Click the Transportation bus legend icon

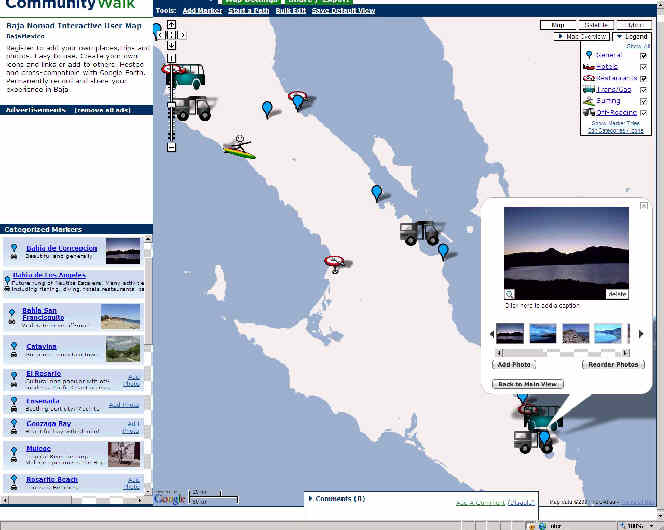coord(589,90)
